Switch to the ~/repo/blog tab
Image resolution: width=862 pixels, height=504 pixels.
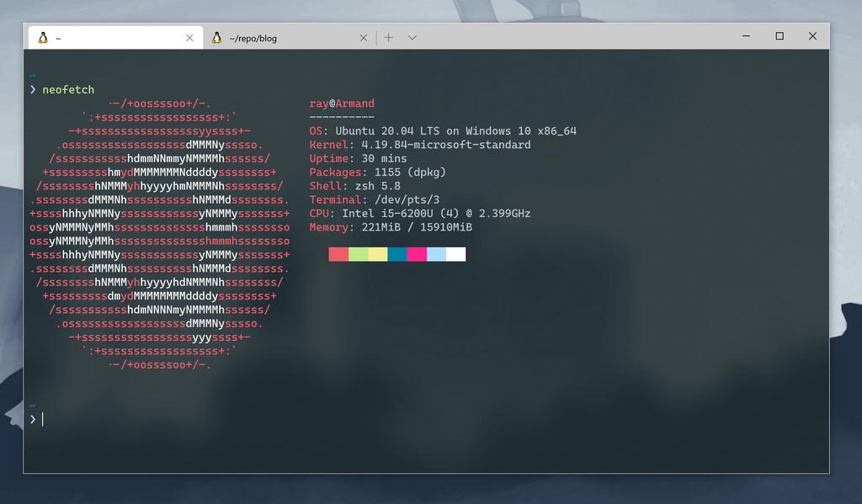[x=290, y=38]
